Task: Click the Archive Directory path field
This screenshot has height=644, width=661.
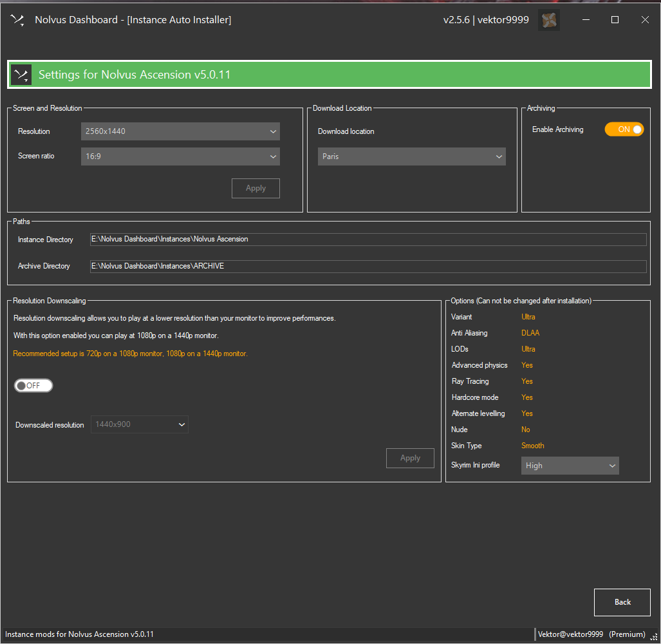Action: click(x=368, y=266)
